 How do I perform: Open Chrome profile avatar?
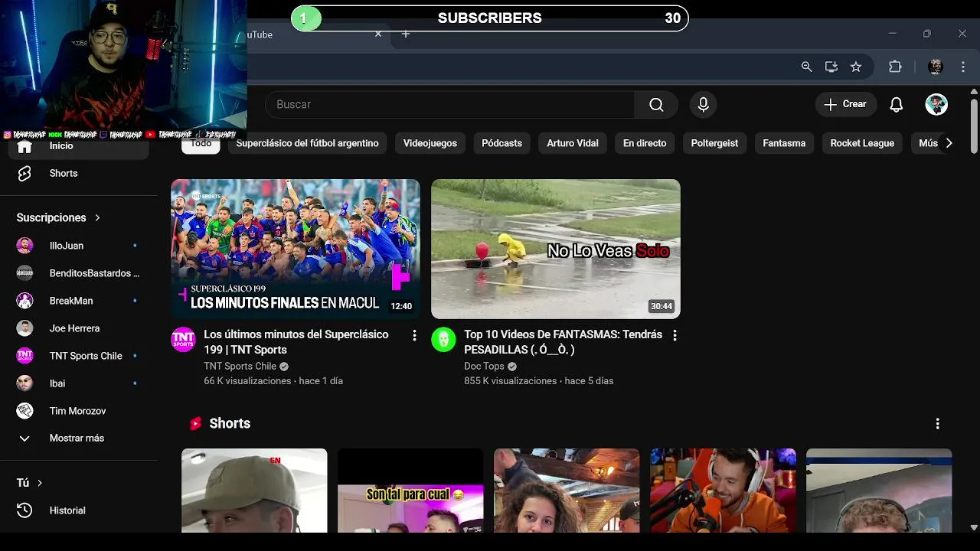point(936,67)
